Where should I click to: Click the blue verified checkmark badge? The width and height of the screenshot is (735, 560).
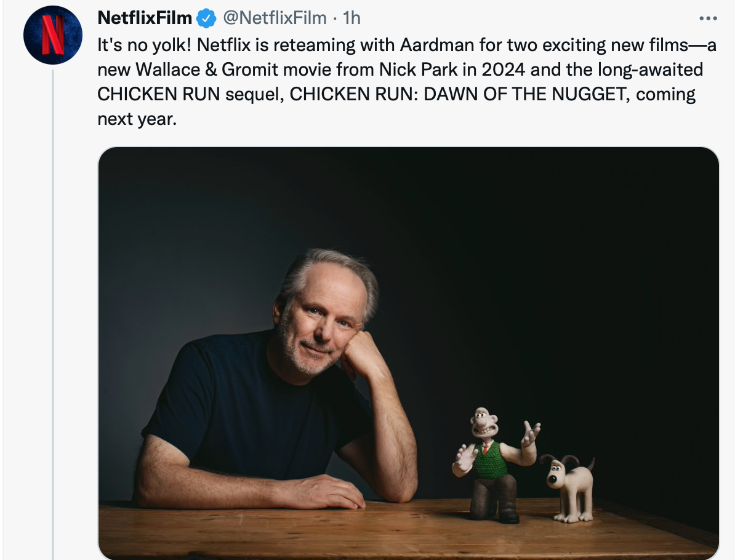[x=206, y=19]
